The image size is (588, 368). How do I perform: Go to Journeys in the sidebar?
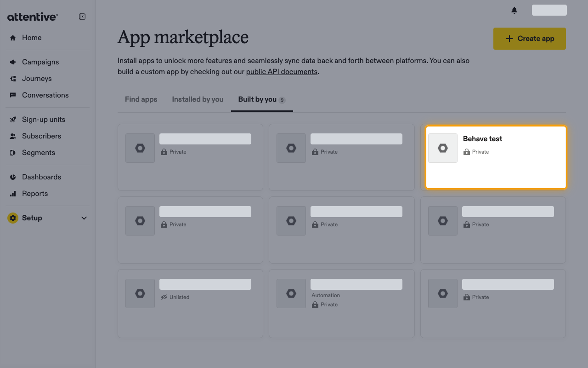coord(37,79)
